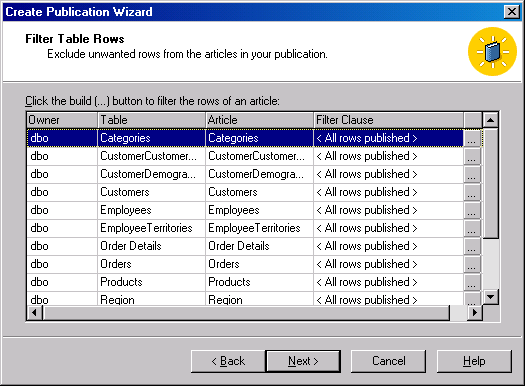The width and height of the screenshot is (525, 386).
Task: Select the Categories cell in the Table column
Action: [x=151, y=138]
